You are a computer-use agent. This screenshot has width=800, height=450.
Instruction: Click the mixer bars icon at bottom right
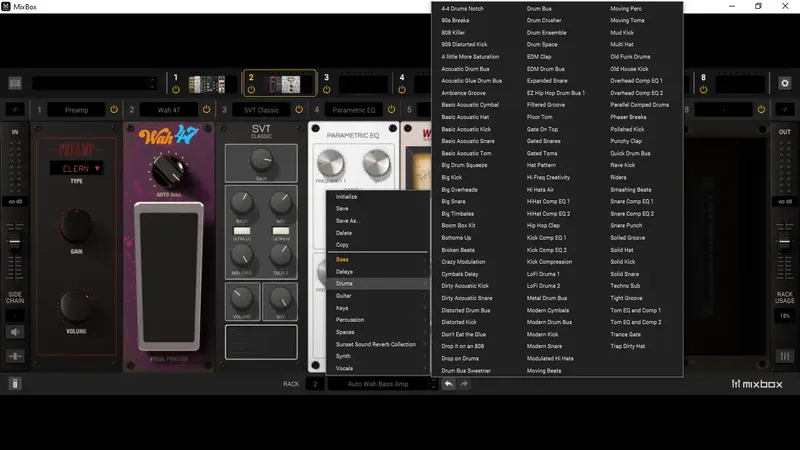click(x=785, y=356)
